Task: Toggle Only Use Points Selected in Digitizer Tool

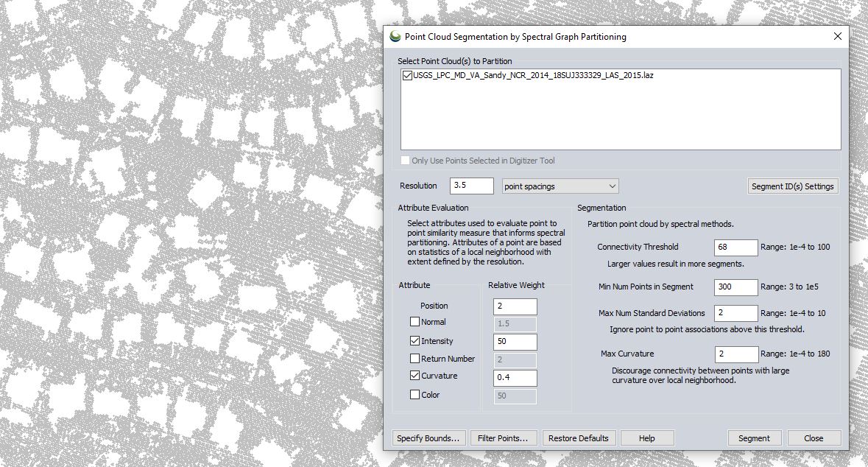Action: pos(405,160)
